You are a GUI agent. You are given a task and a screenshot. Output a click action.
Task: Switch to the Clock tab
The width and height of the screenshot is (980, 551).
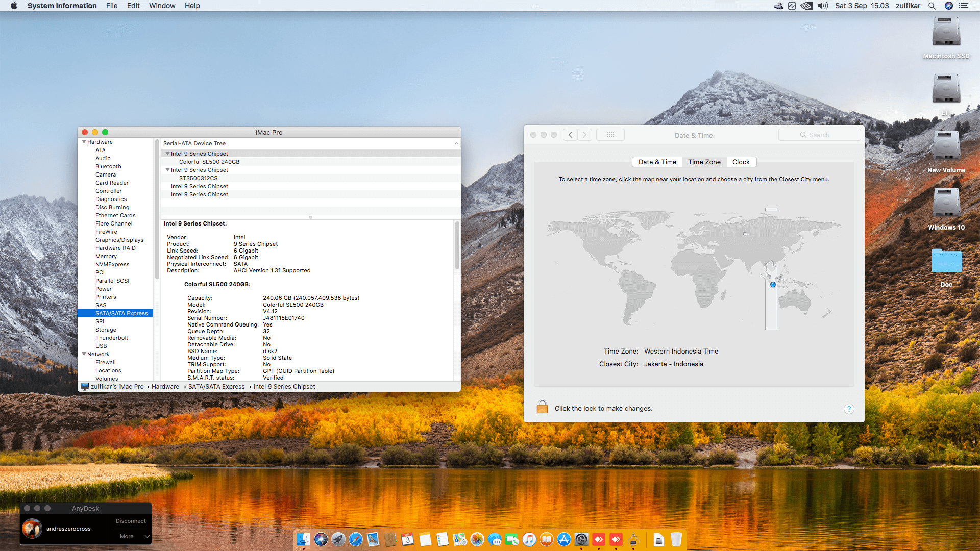(741, 162)
